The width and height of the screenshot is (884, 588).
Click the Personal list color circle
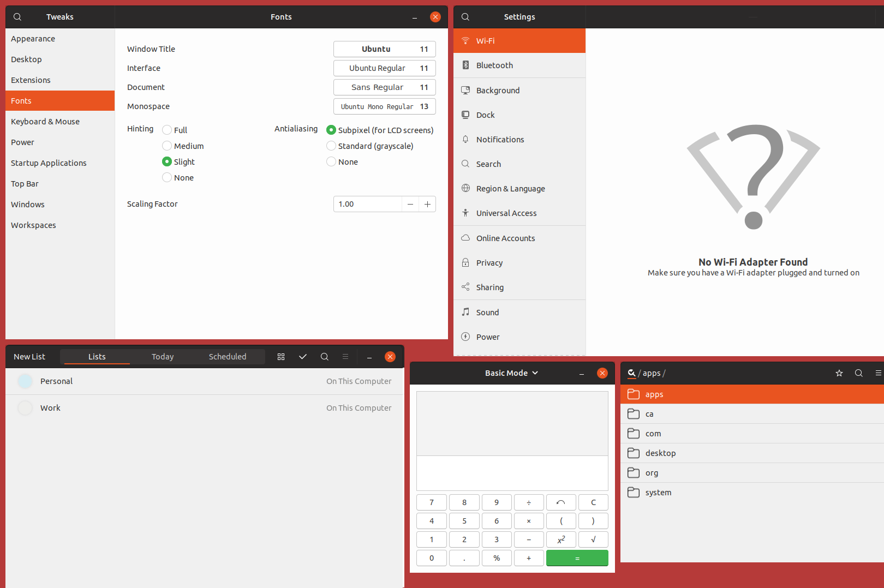(x=25, y=381)
